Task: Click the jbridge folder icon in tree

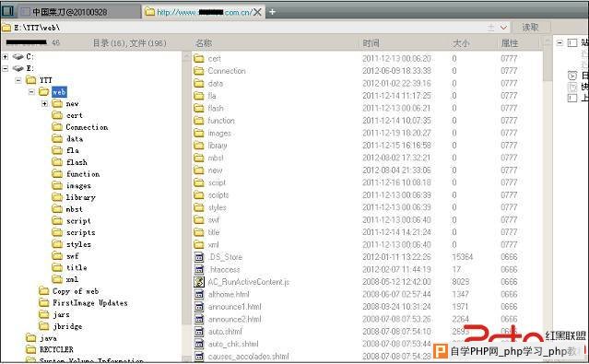Action: pos(44,325)
